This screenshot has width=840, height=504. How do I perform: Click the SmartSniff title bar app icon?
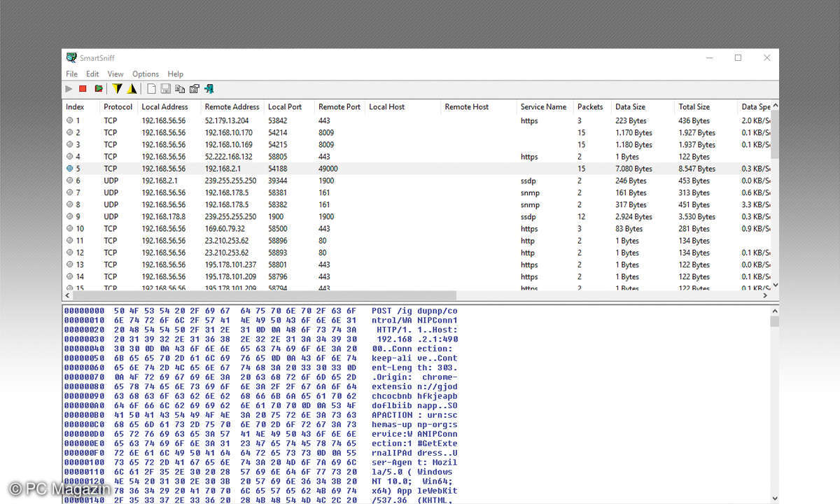(71, 58)
